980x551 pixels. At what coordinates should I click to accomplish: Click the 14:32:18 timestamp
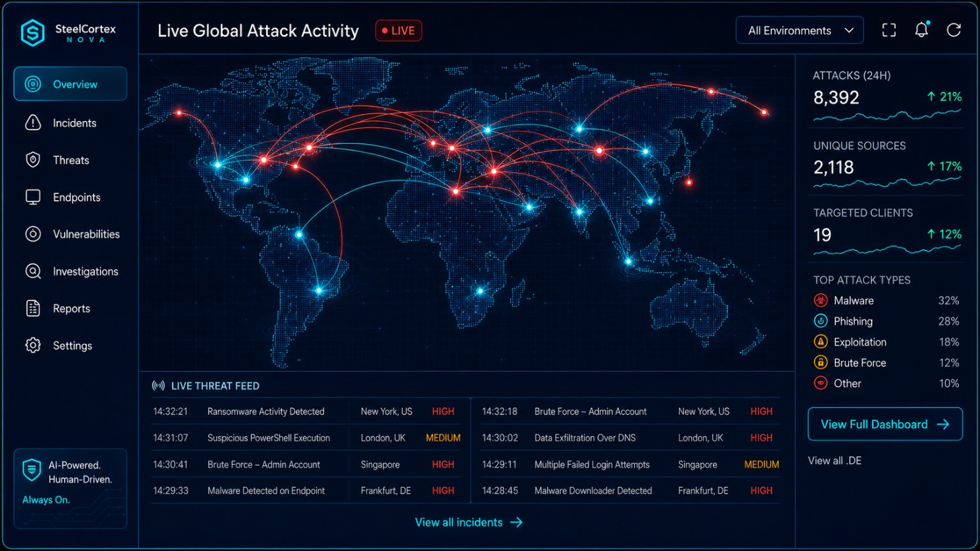pyautogui.click(x=500, y=411)
